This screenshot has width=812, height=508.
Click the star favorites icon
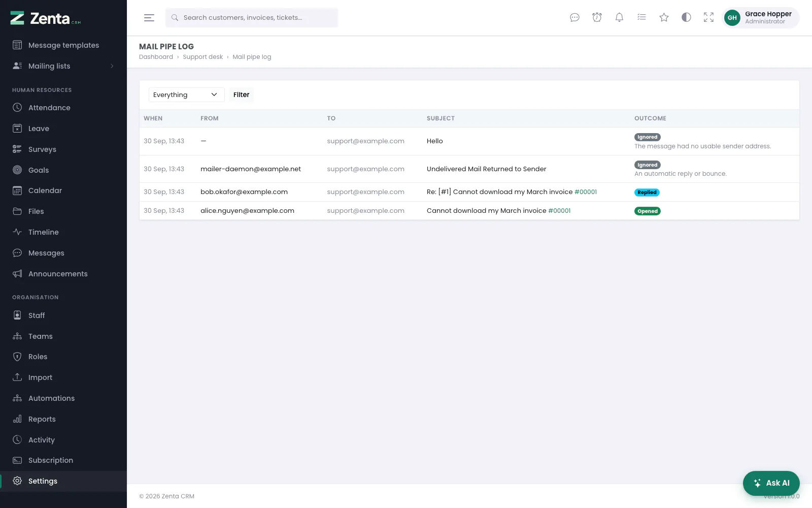(664, 18)
